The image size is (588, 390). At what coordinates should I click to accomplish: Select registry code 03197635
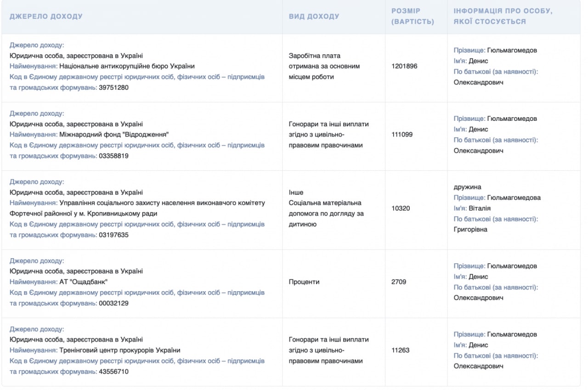click(x=113, y=235)
